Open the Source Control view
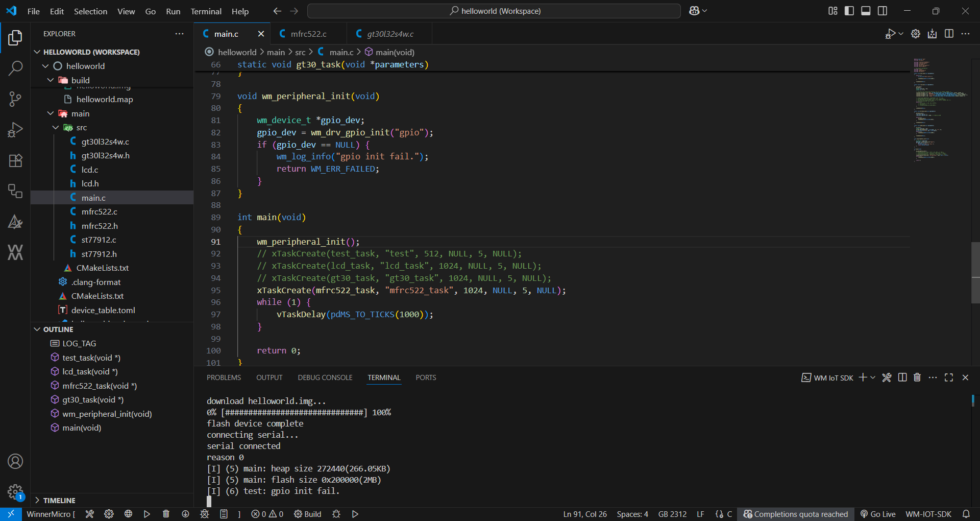Image resolution: width=980 pixels, height=521 pixels. [x=15, y=99]
